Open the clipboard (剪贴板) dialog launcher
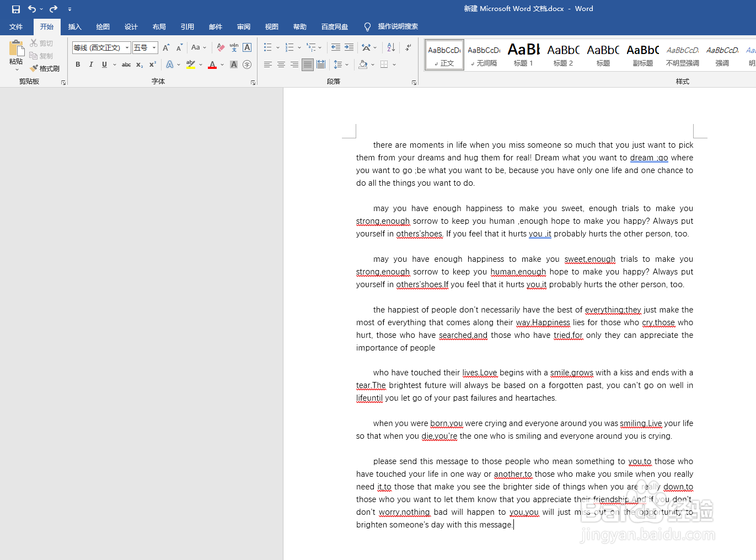The image size is (756, 560). click(x=63, y=82)
